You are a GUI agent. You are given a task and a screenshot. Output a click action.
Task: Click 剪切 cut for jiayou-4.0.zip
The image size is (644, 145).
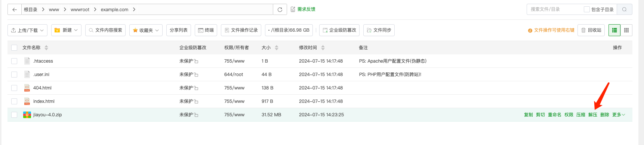point(540,115)
